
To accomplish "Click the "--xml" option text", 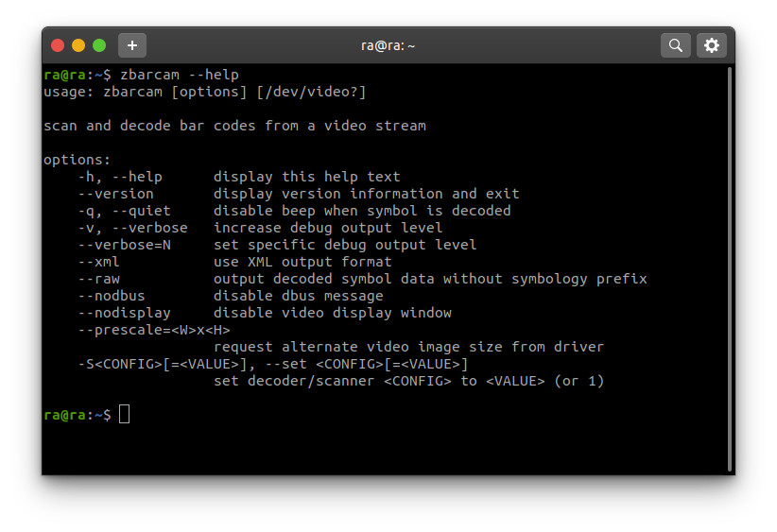I will [x=99, y=262].
